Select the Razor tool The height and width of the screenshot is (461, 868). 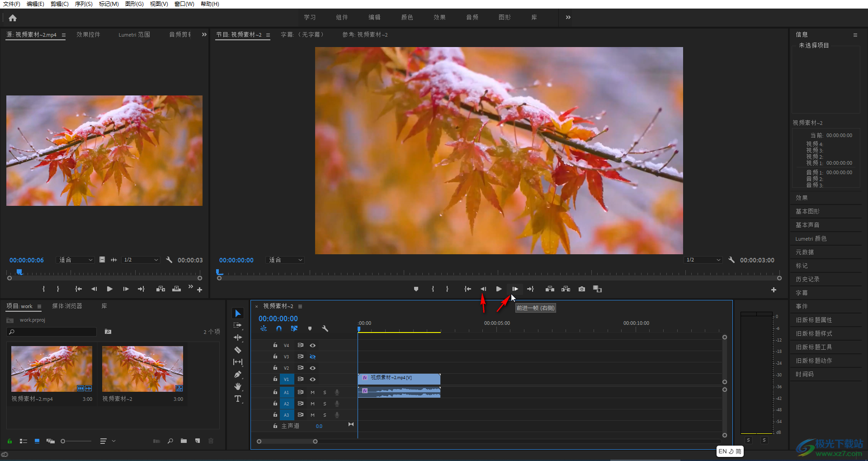[x=238, y=350]
